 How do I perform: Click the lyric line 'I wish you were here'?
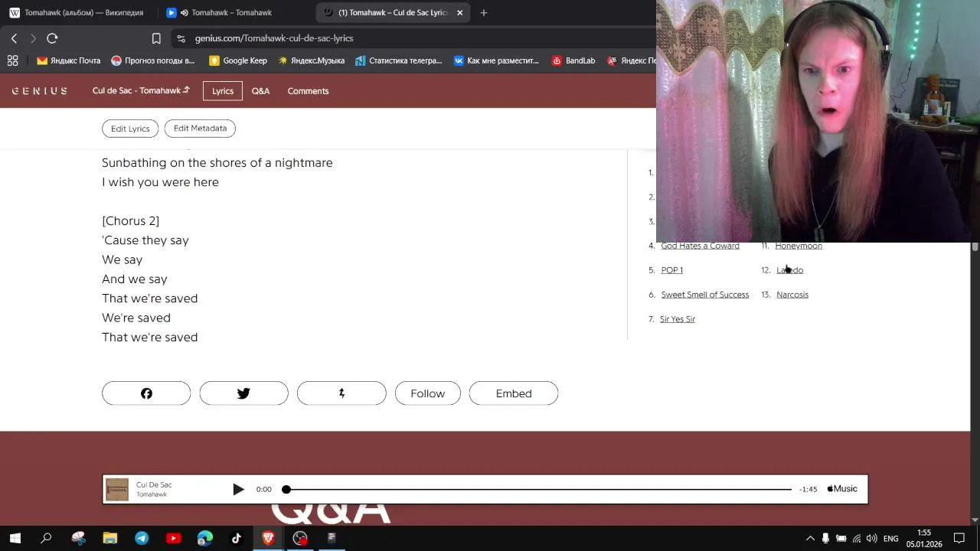[160, 182]
